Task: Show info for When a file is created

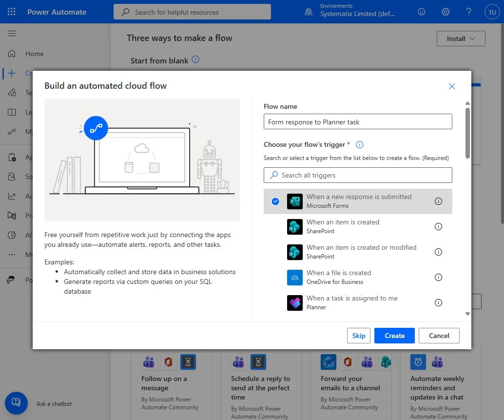Action: (x=438, y=278)
